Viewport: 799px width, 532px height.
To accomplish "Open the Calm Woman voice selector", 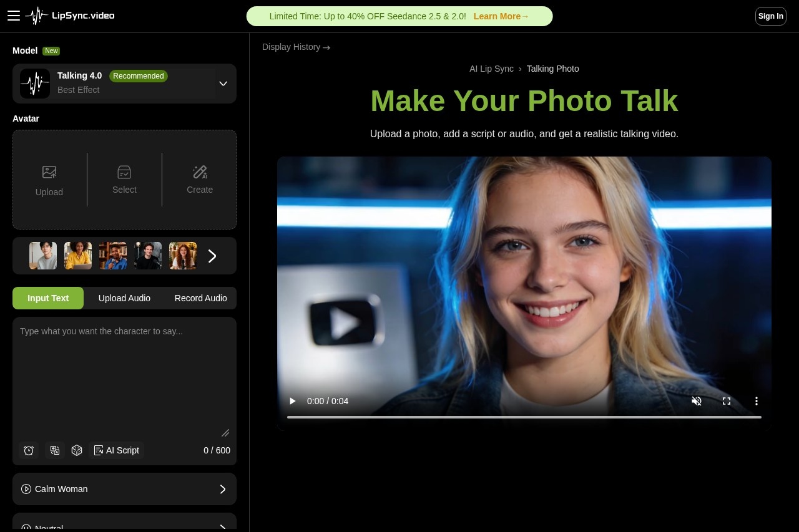I will tap(124, 489).
